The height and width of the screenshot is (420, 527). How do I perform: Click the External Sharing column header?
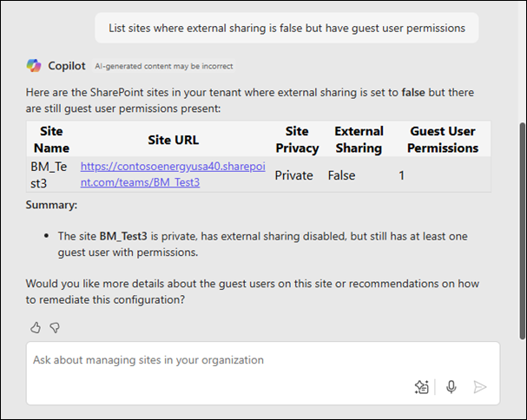359,140
